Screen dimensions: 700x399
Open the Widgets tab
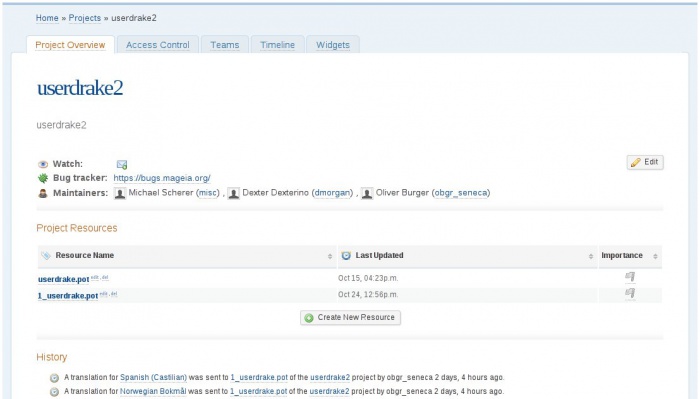pyautogui.click(x=333, y=45)
